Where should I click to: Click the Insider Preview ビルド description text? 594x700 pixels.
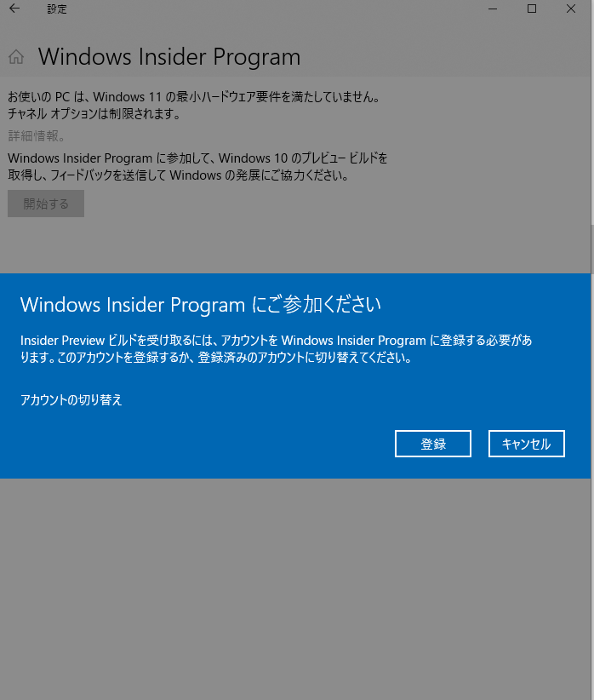coord(277,348)
